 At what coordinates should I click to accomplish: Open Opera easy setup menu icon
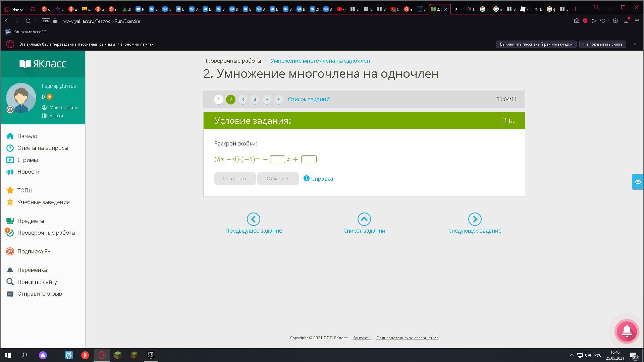[x=637, y=21]
